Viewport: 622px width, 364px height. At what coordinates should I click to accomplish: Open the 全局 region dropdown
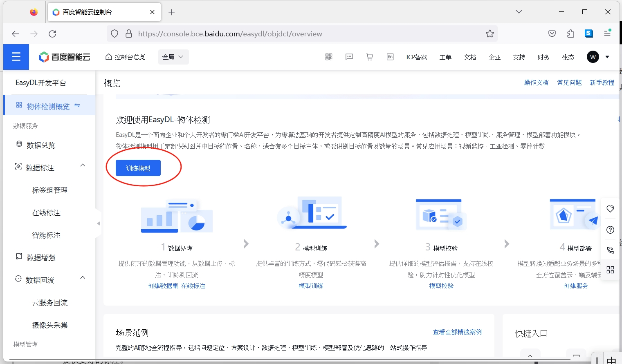click(173, 57)
